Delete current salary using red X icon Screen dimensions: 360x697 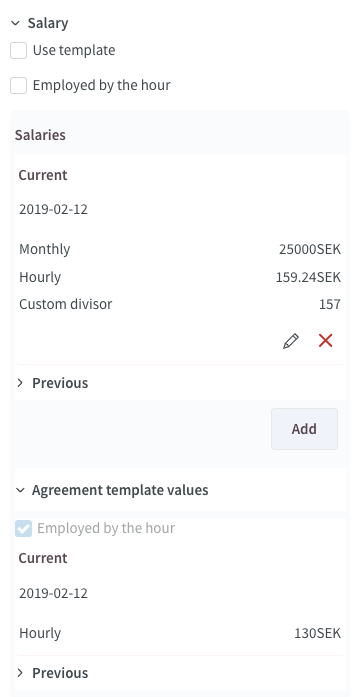point(326,341)
